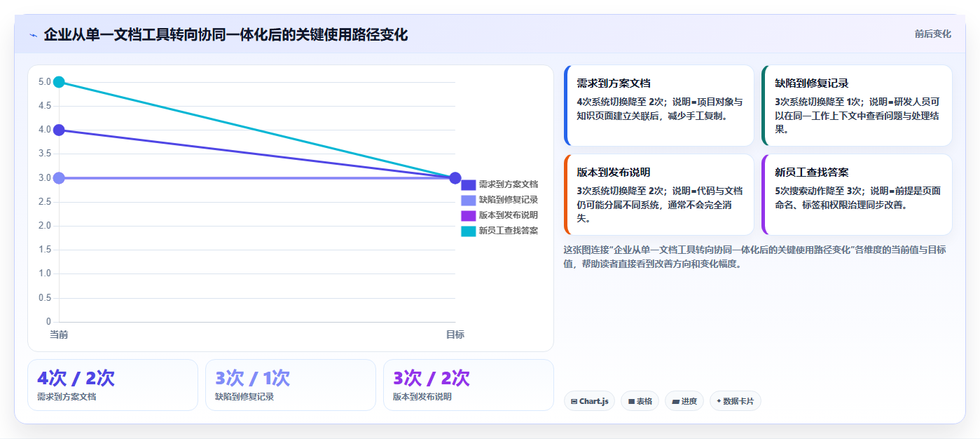
Task: Click the 进度 tag chip
Action: click(x=684, y=401)
